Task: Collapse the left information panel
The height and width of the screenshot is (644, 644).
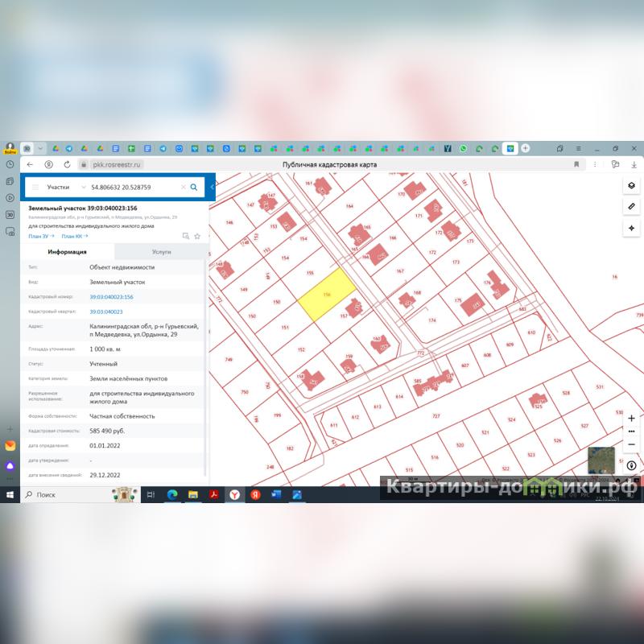Action: pyautogui.click(x=212, y=187)
